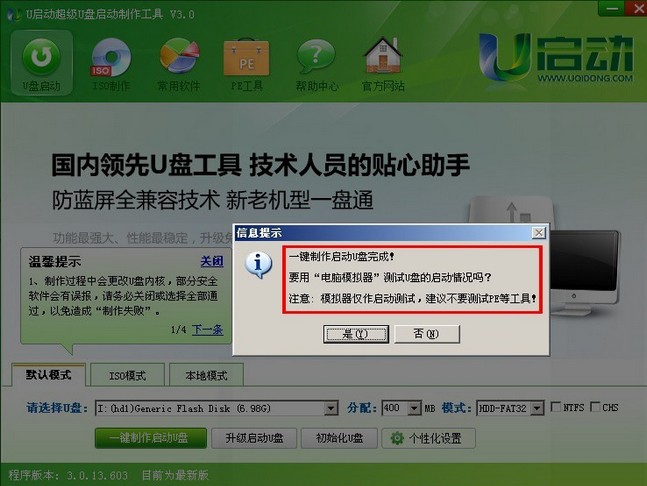Image resolution: width=647 pixels, height=486 pixels.
Task: Open the U盘启动 toolbar icon
Action: coord(41,63)
